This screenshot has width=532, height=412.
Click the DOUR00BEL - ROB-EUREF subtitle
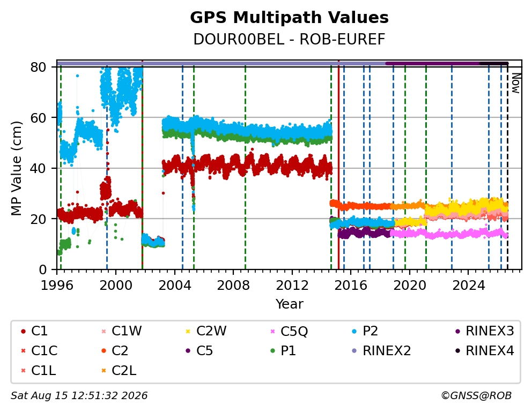(x=289, y=39)
